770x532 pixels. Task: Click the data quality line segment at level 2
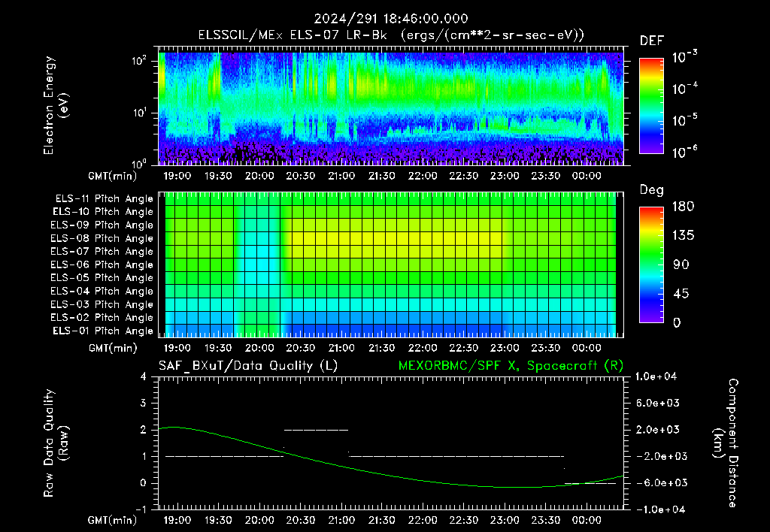tap(317, 430)
